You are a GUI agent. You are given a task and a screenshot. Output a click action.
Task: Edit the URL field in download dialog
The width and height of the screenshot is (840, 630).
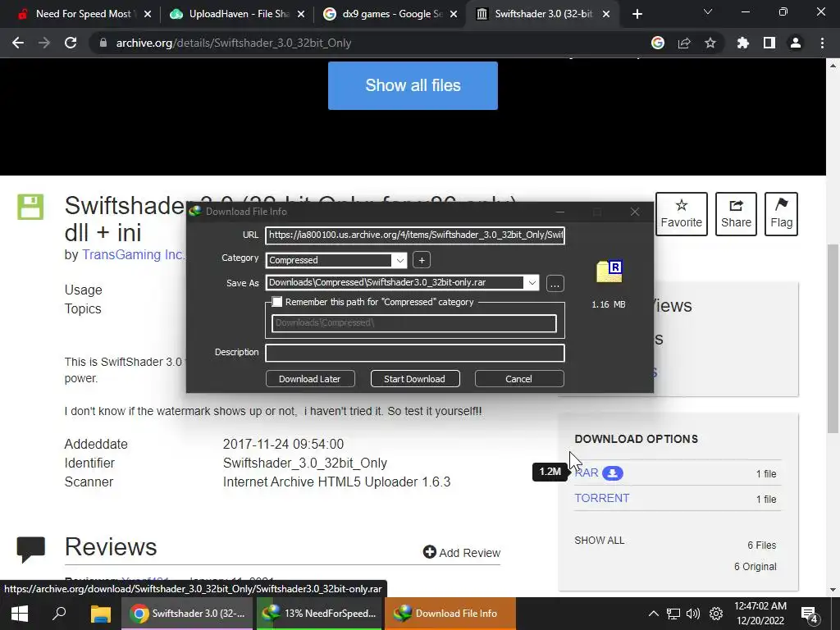pyautogui.click(x=414, y=235)
